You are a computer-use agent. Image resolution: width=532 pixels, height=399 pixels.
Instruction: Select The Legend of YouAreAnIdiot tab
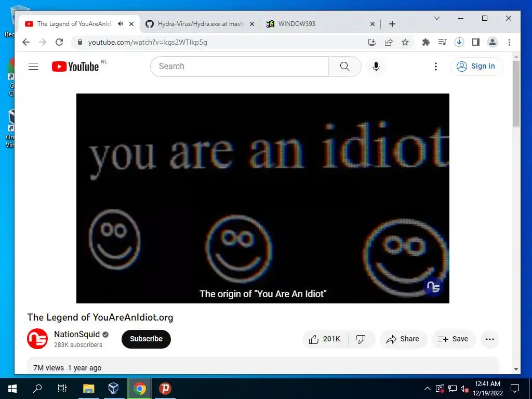[74, 24]
